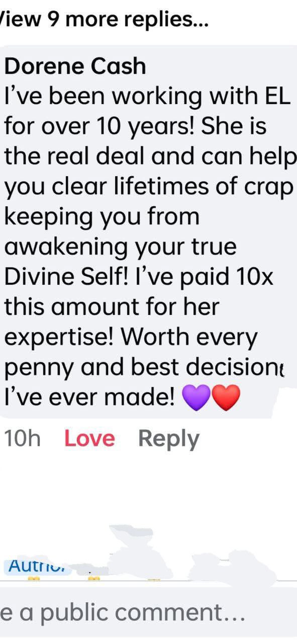Click the words 'Worth every' in comment
297x644 pixels.
189,338
